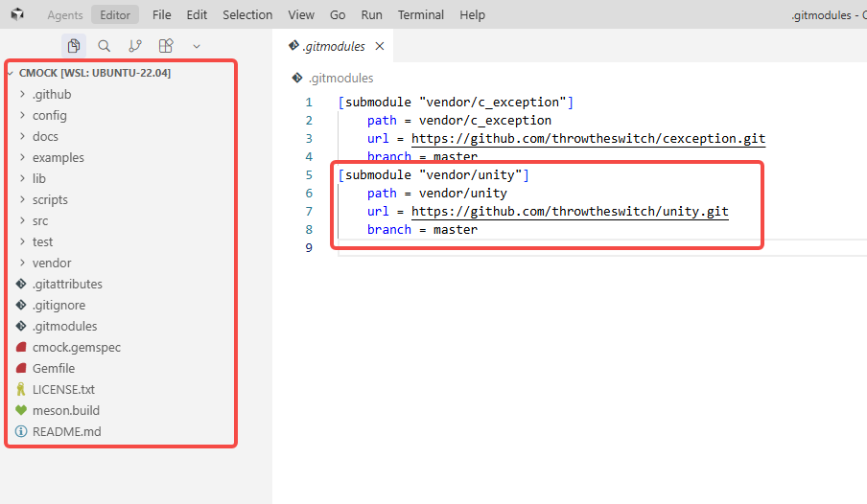Expand the vendor folder

click(x=52, y=263)
